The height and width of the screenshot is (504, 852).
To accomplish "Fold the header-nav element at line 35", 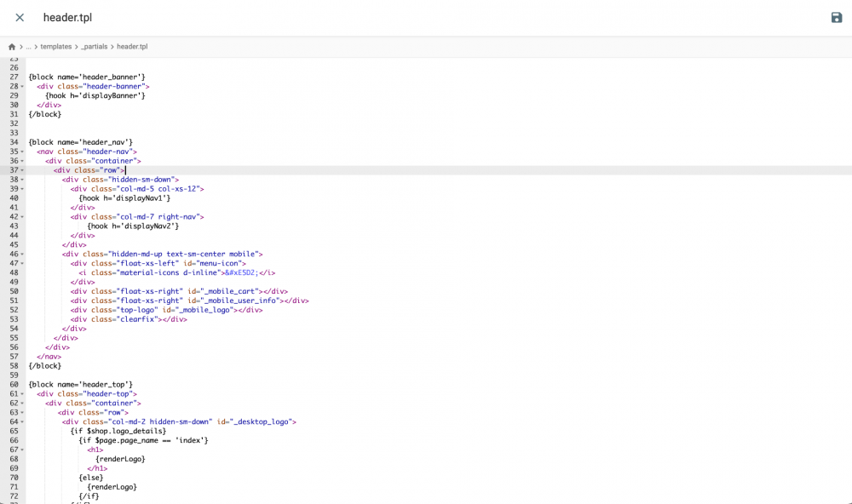I will pyautogui.click(x=23, y=151).
